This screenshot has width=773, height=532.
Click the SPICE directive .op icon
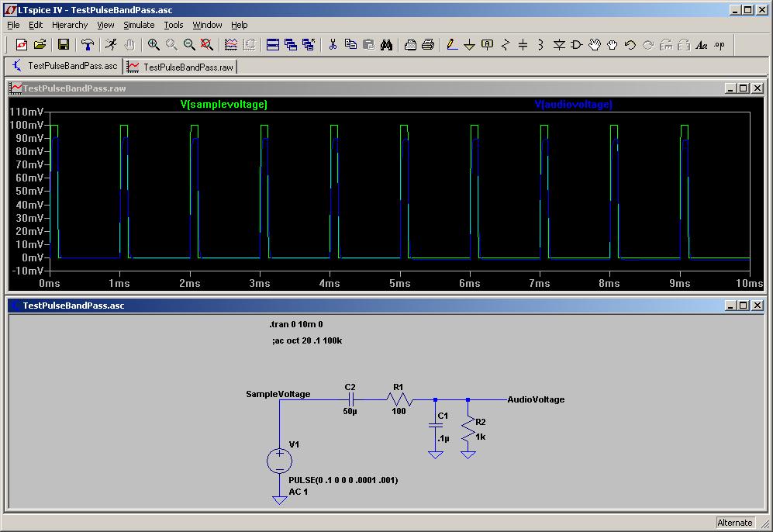[720, 45]
